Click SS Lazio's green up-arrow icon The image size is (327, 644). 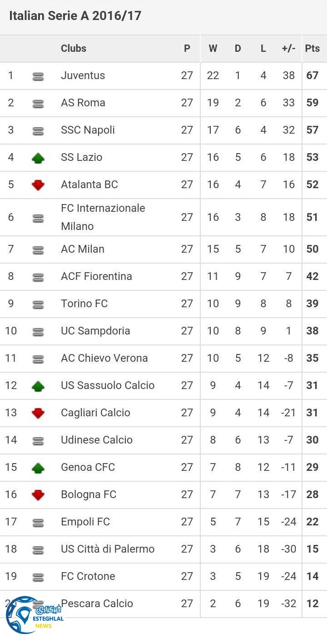point(38,158)
